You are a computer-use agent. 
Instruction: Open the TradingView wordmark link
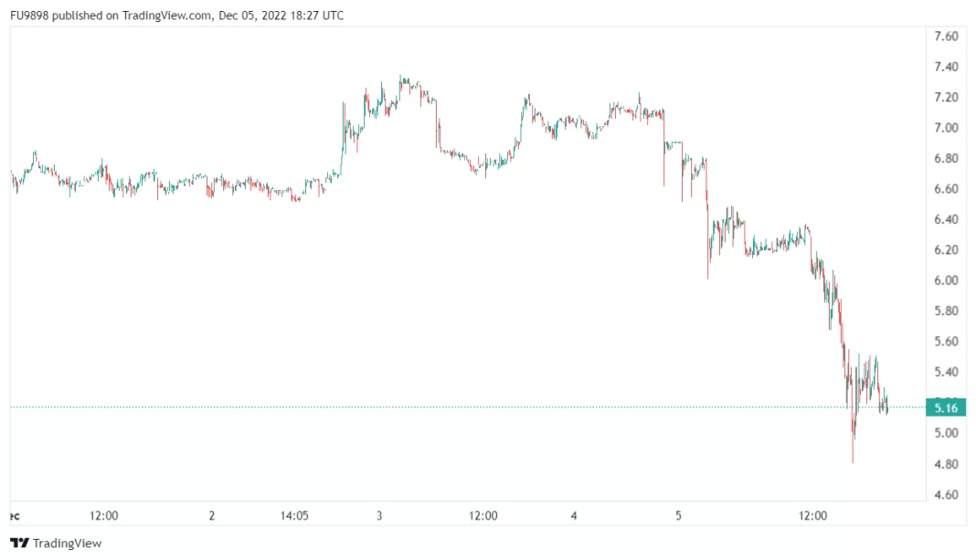[x=67, y=543]
